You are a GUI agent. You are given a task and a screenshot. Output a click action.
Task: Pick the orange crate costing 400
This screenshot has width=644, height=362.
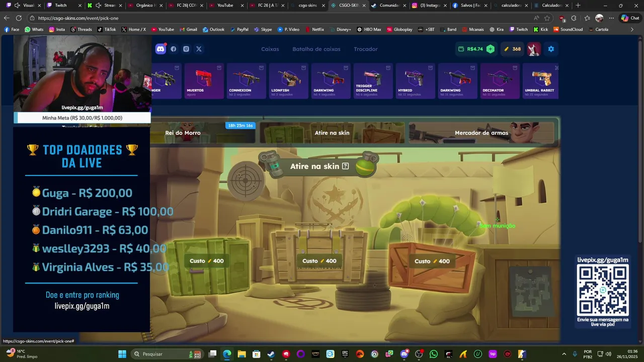pos(432,266)
